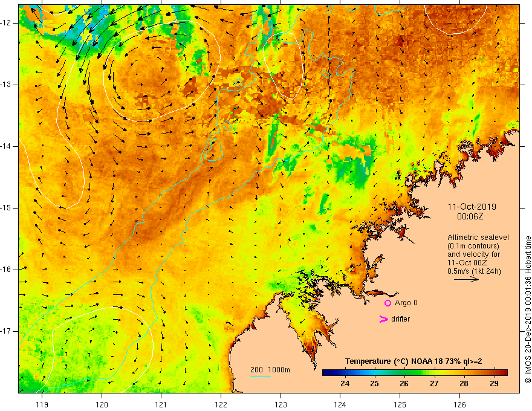Click the color bar tick label 27
This screenshot has height=411, width=532.
[x=434, y=384]
